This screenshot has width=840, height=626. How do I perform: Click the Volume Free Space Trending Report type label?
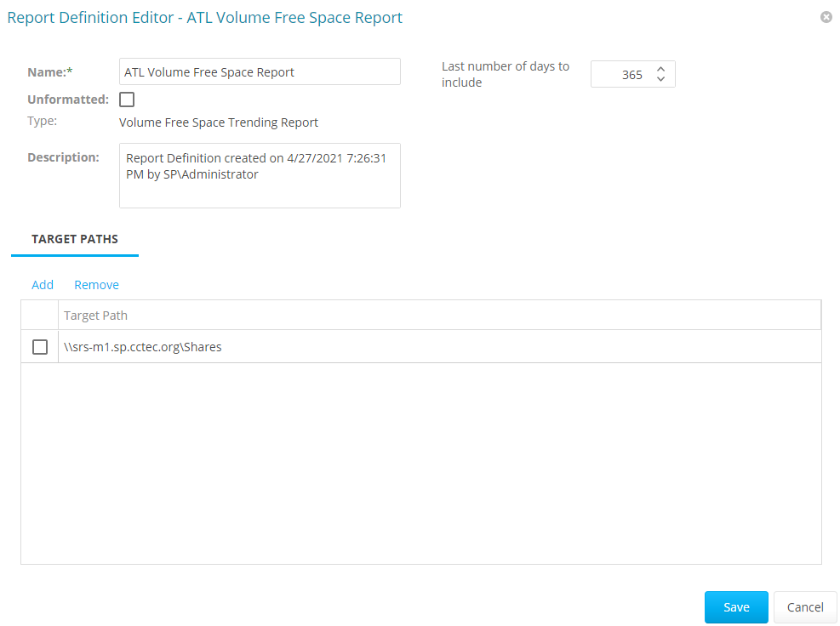[x=218, y=122]
